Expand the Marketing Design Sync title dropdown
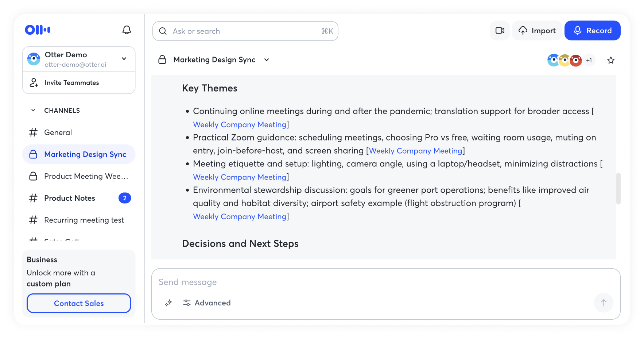The image size is (644, 339). click(267, 60)
